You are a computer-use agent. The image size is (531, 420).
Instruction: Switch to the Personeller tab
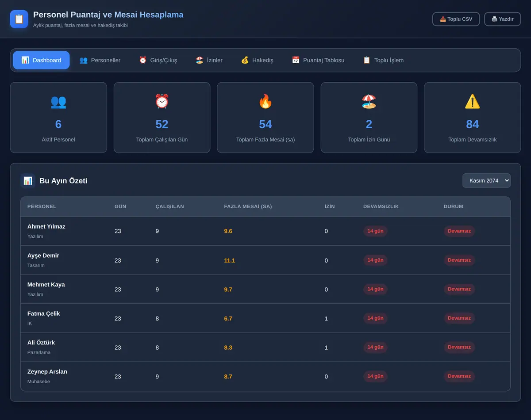(100, 60)
